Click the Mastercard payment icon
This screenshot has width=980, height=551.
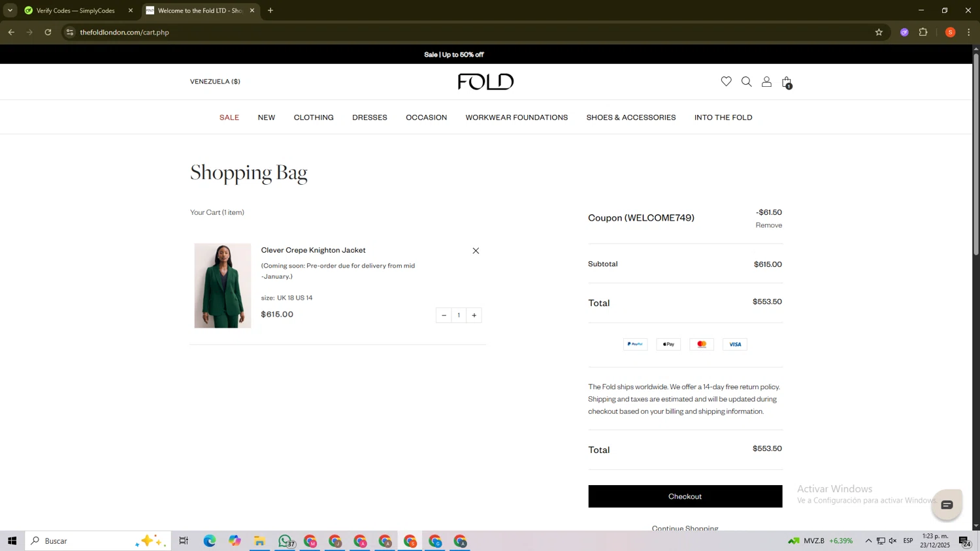702,344
